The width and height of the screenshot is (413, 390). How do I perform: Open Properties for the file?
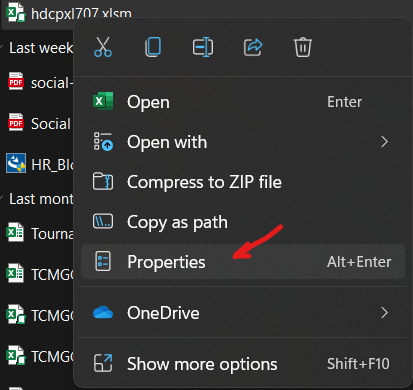[x=243, y=262]
